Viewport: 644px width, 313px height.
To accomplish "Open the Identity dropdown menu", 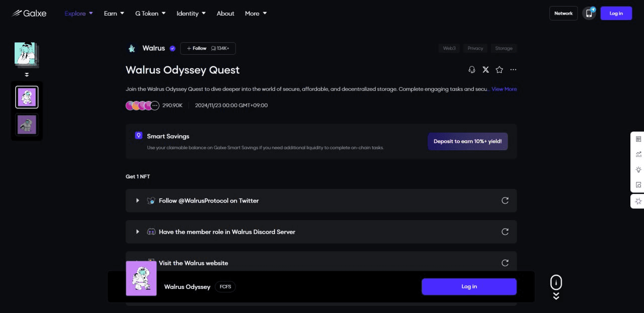I will click(x=191, y=13).
